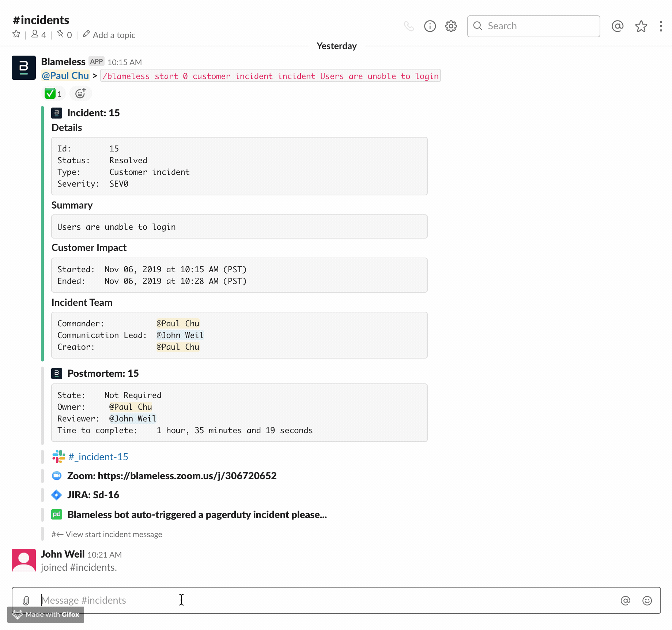This screenshot has height=630, width=672.
Task: View the channel member count
Action: point(39,34)
